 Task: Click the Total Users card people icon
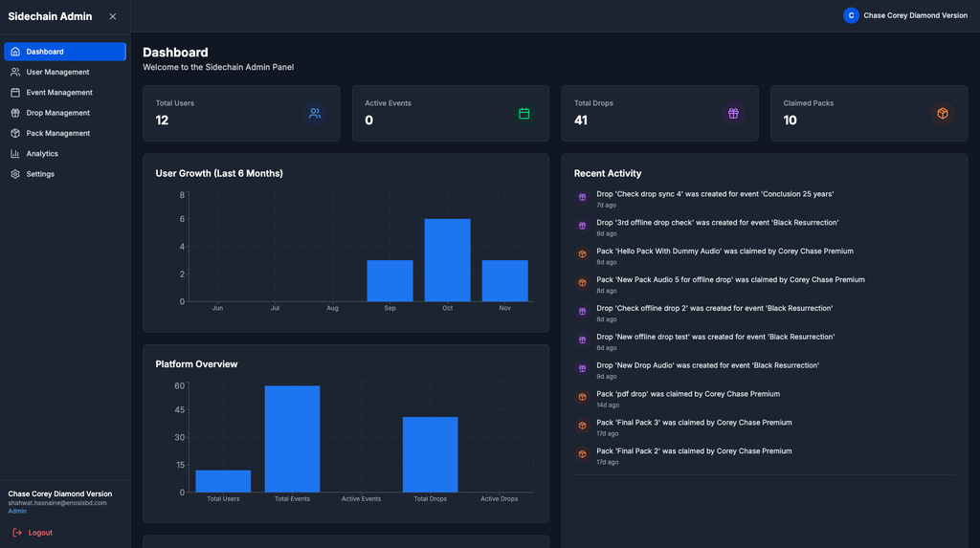coord(315,113)
